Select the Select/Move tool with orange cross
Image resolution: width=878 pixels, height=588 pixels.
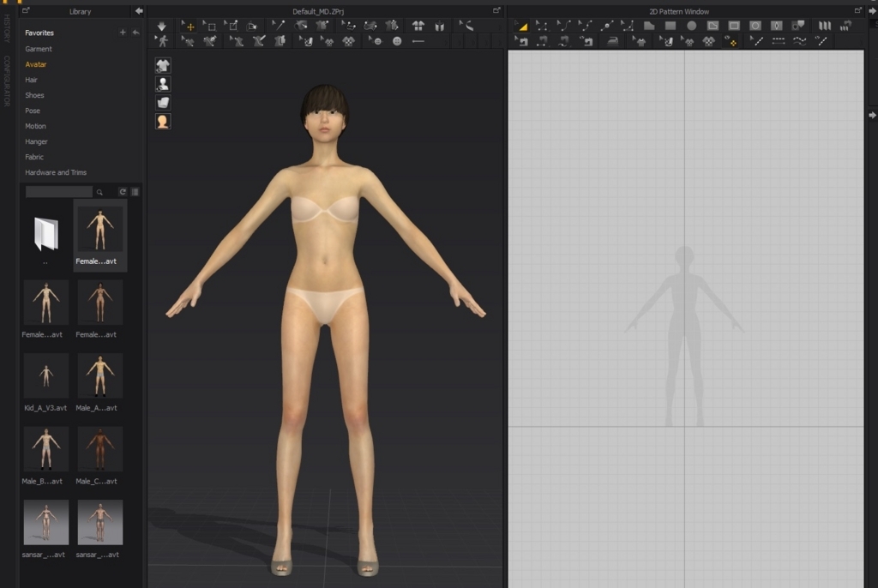(x=188, y=26)
